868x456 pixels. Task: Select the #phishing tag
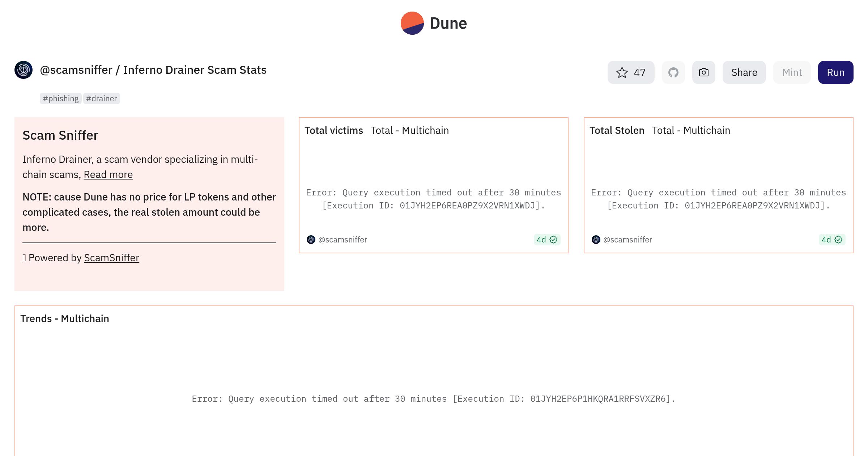tap(60, 98)
